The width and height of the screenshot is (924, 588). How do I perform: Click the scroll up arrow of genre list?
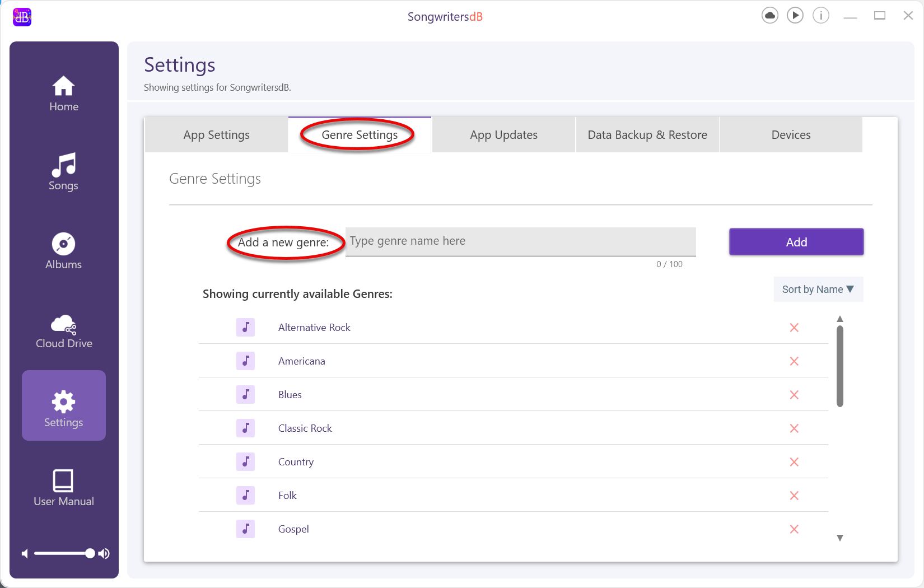coord(840,319)
